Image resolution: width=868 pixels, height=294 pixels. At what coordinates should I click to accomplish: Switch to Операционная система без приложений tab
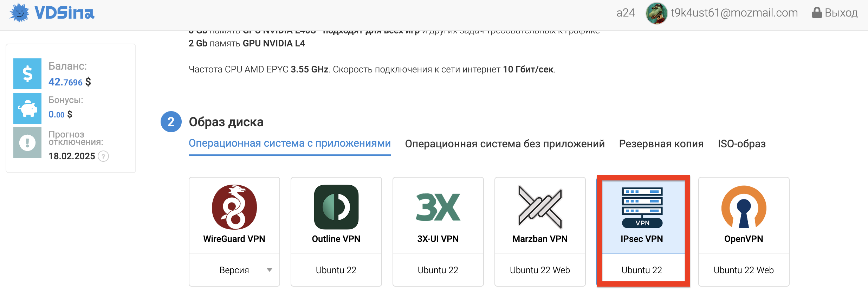click(505, 144)
